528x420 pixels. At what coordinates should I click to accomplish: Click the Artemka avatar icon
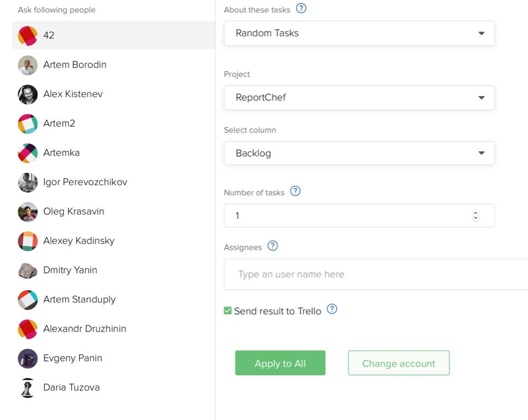click(x=27, y=153)
